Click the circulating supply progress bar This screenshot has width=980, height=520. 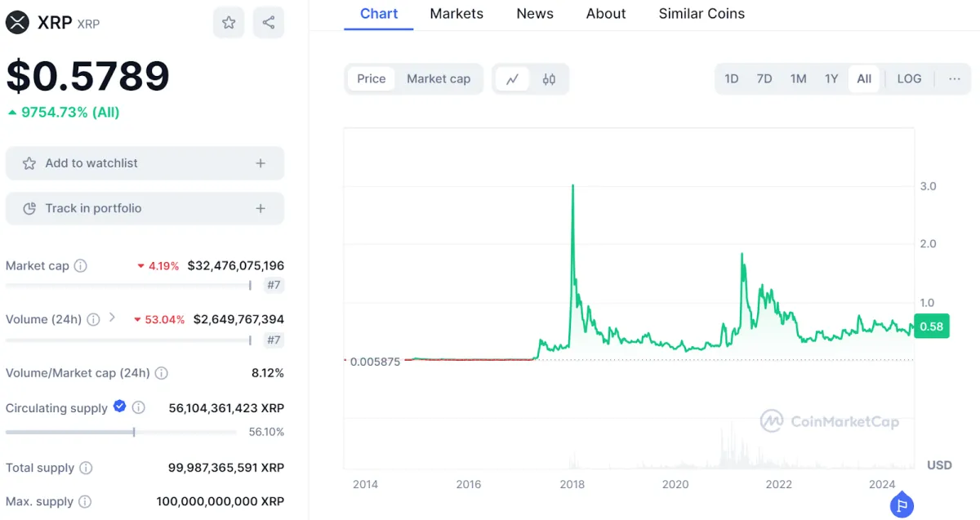(x=121, y=432)
